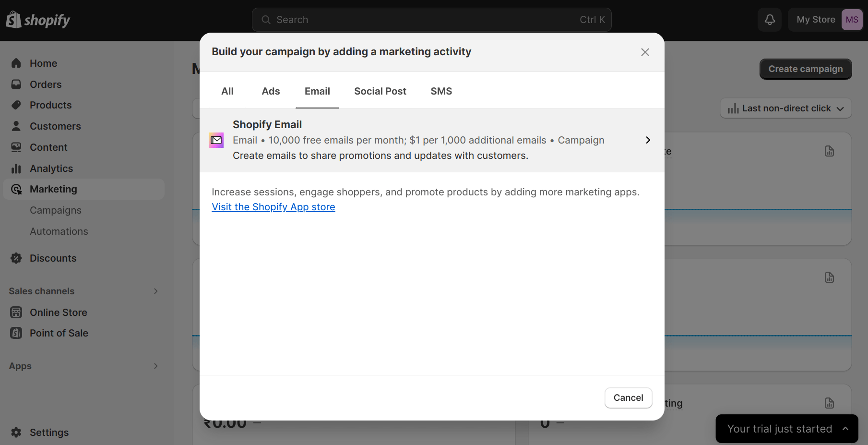Open Customers from the sidebar icon
This screenshot has height=445, width=868.
[x=16, y=126]
